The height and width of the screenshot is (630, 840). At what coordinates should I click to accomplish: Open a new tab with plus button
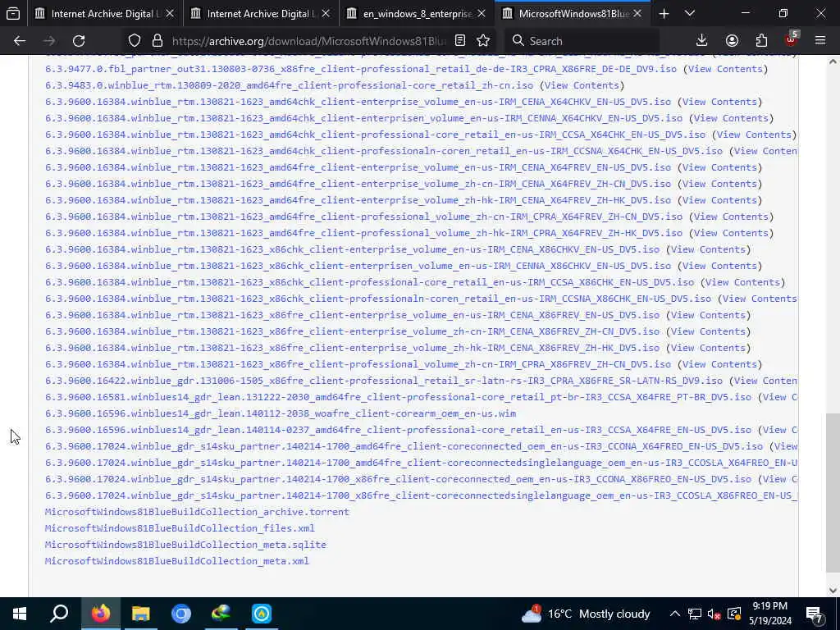[x=664, y=14]
